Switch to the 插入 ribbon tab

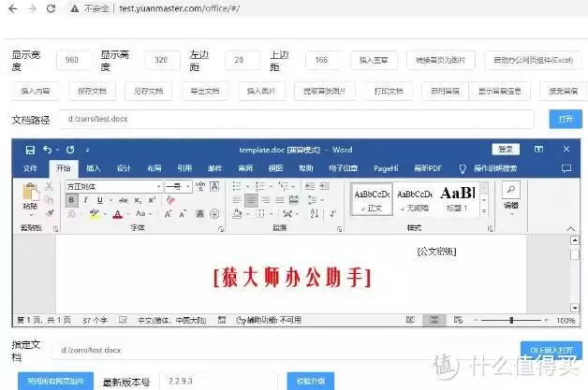point(94,168)
